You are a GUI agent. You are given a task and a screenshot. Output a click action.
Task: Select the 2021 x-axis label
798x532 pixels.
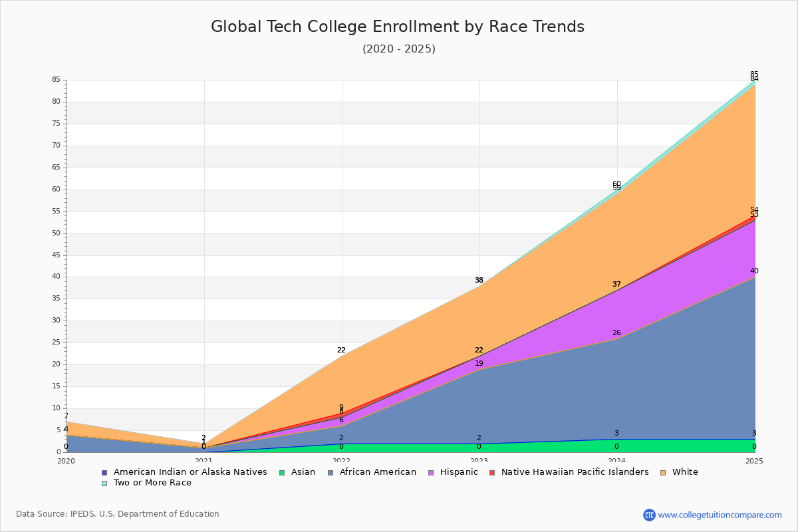(x=204, y=460)
